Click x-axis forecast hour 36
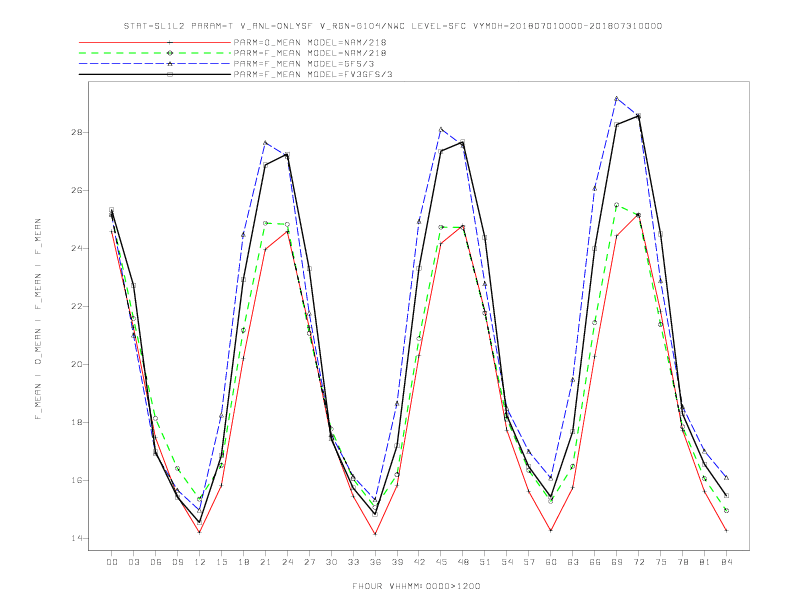The image size is (792, 612). [x=375, y=562]
